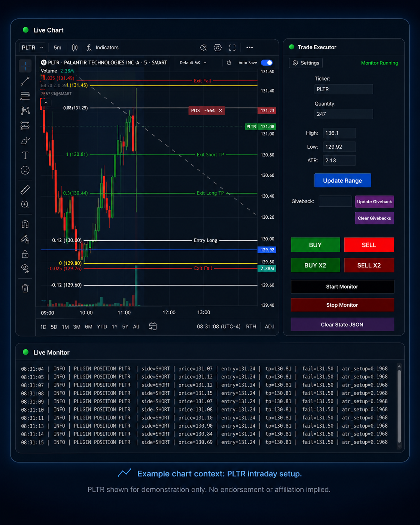Select the 1D date range
This screenshot has height=525, width=420.
tap(43, 327)
